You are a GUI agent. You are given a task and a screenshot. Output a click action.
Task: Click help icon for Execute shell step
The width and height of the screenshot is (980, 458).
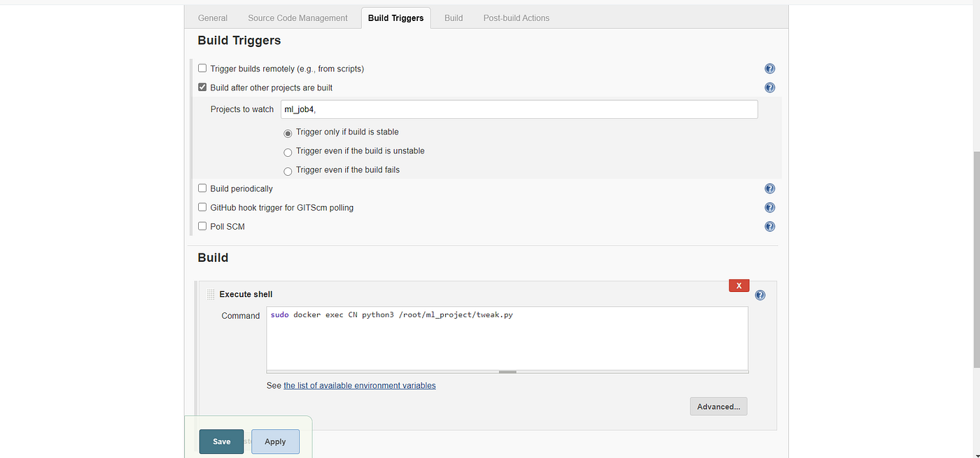pos(760,295)
